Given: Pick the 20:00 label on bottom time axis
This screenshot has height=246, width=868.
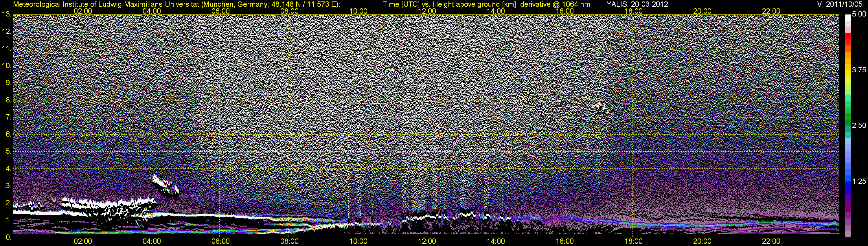Looking at the screenshot, I should 702,241.
